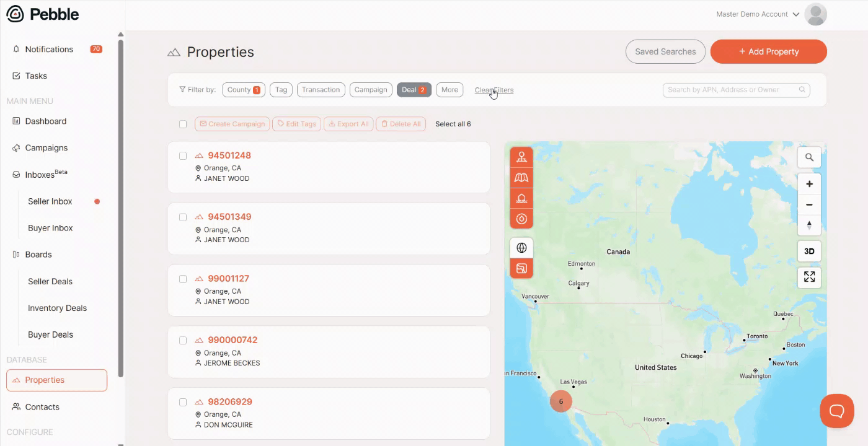Check the box for property 99001127

point(183,279)
